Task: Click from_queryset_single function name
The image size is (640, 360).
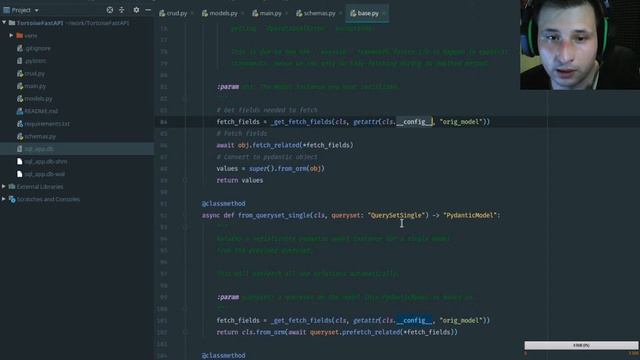Action: tap(274, 215)
